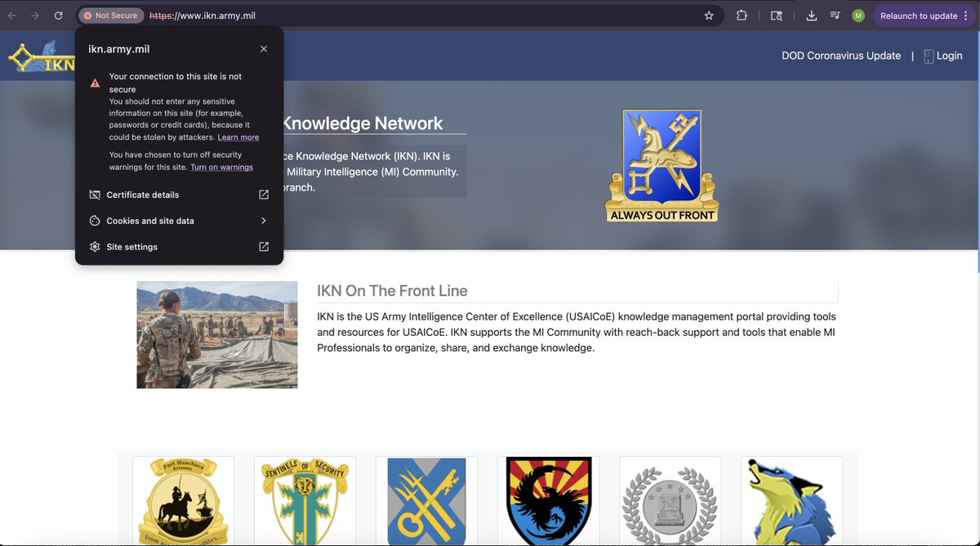Click the Login card icon
Image resolution: width=980 pixels, height=546 pixels.
pyautogui.click(x=929, y=56)
